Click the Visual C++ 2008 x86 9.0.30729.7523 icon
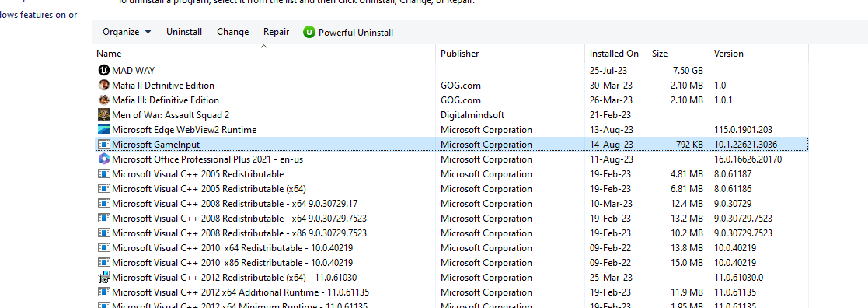 coord(104,233)
